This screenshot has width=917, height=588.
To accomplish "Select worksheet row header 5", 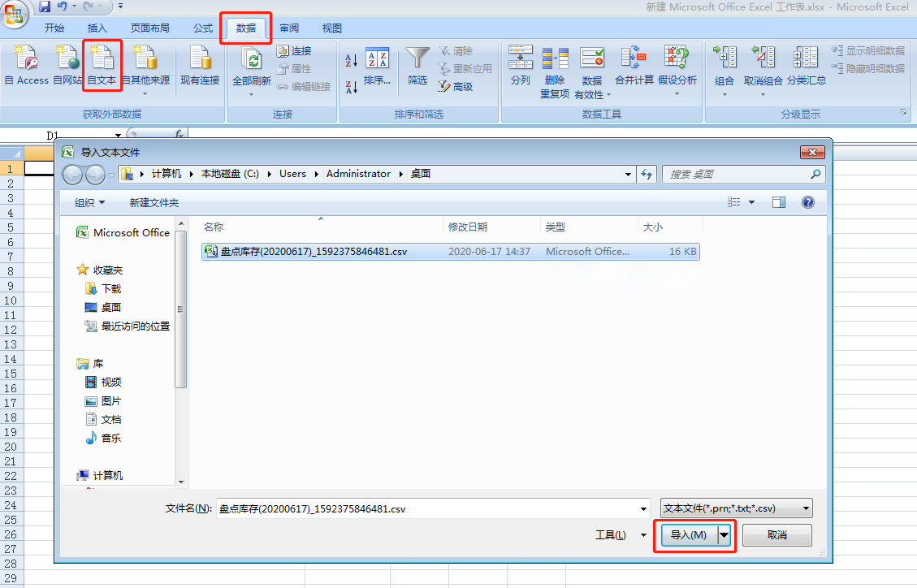I will (x=11, y=227).
